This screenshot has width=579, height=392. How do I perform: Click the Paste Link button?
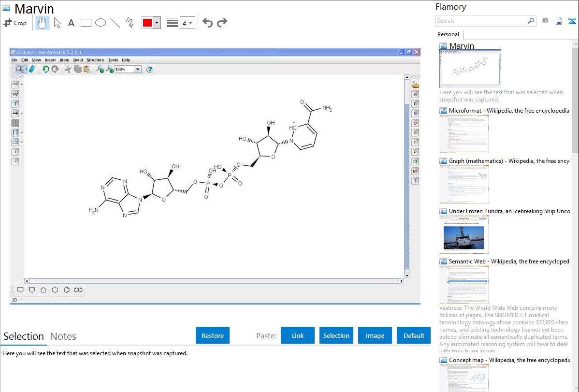298,335
